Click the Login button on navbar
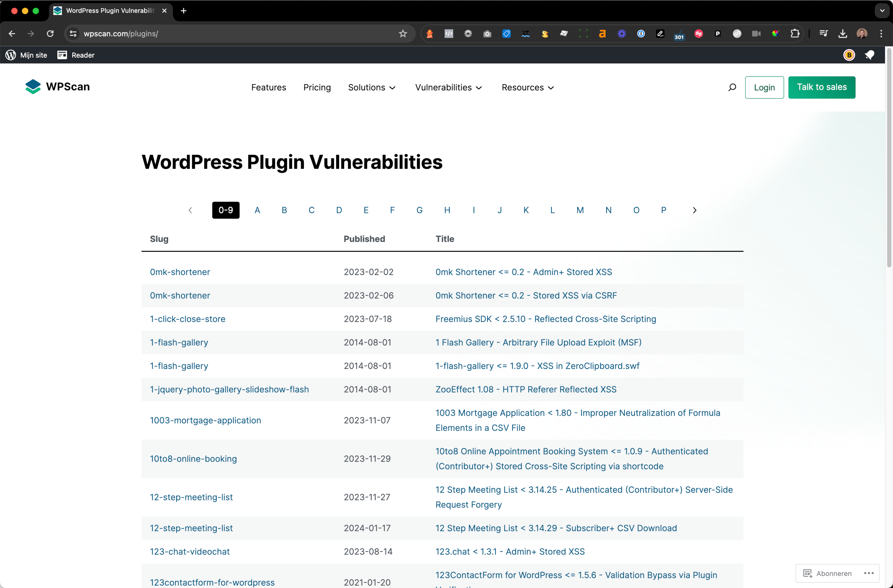Image resolution: width=893 pixels, height=588 pixels. 764,87
